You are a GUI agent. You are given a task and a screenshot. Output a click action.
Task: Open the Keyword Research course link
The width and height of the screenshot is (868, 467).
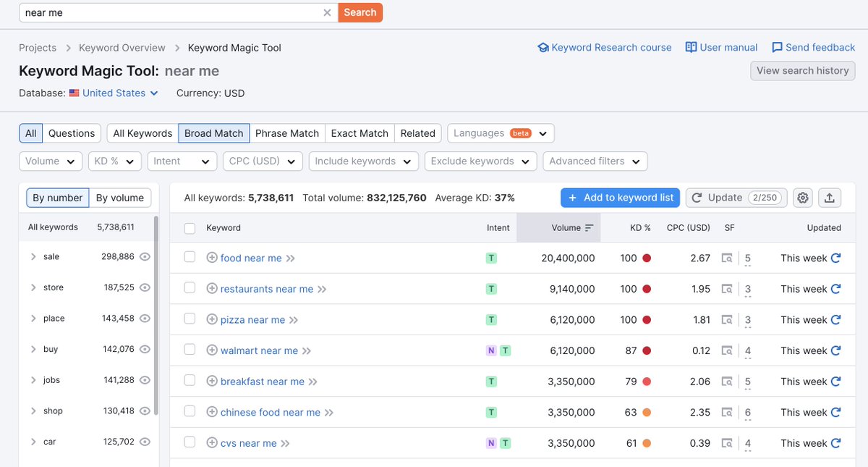click(x=605, y=47)
